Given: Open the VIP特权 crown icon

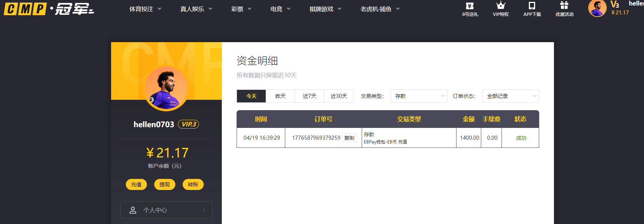Looking at the screenshot, I should 501,5.
